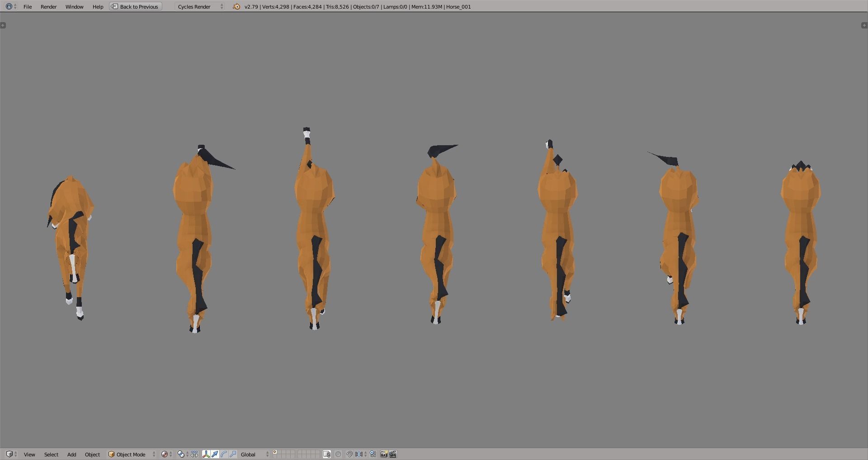Toggle lock camera and layers to scene
The height and width of the screenshot is (460, 868).
click(x=327, y=455)
